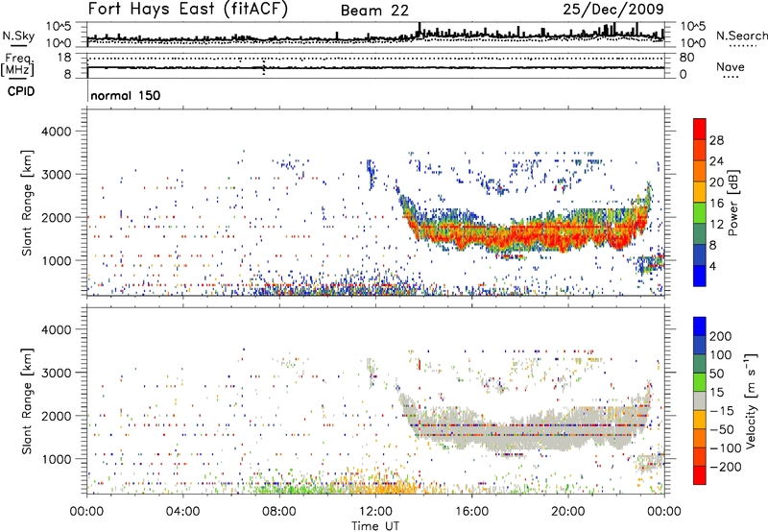Click the 'Time UT' axis label

click(x=375, y=526)
